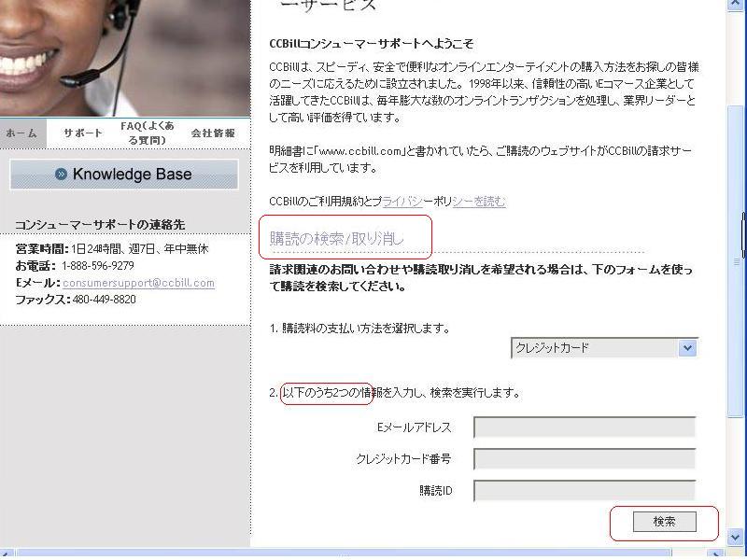Focus the Eメールアドレス input field
The width and height of the screenshot is (747, 560).
tap(584, 427)
